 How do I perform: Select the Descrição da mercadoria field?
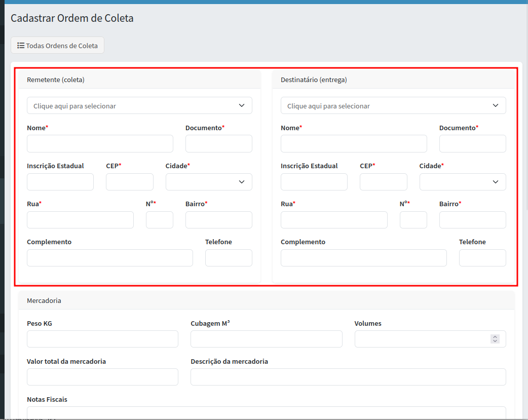348,377
